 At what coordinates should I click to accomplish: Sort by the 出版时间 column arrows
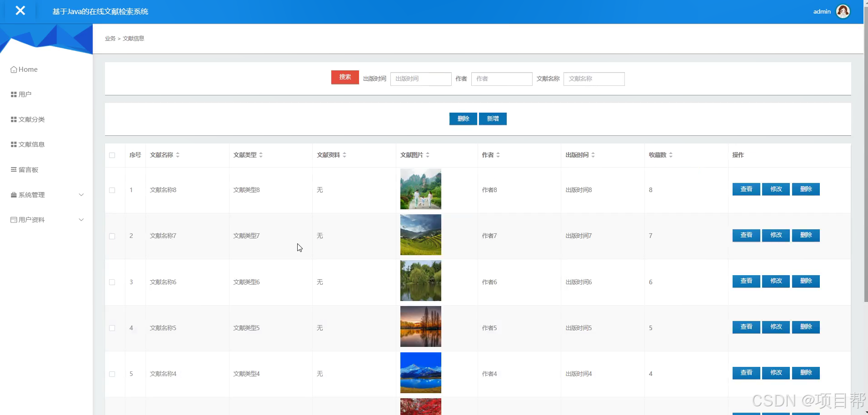pyautogui.click(x=593, y=155)
